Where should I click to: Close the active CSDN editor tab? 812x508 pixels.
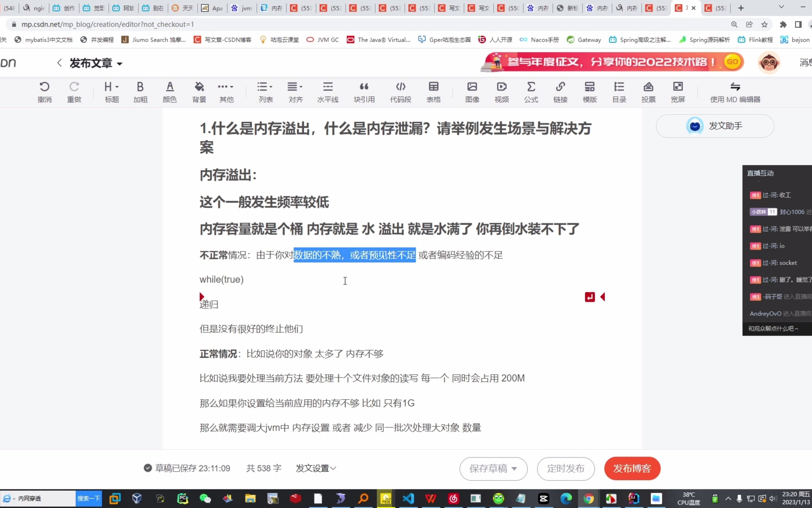pos(694,8)
